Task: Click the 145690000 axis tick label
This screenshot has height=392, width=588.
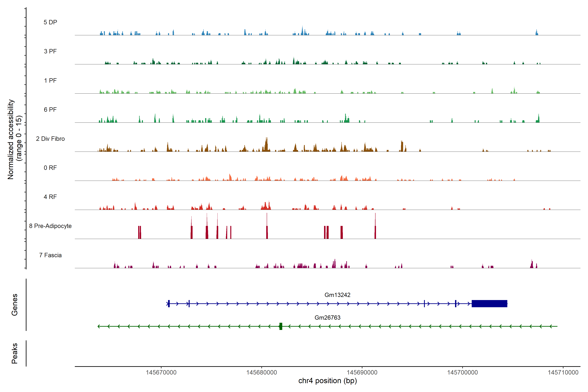Action: [362, 373]
